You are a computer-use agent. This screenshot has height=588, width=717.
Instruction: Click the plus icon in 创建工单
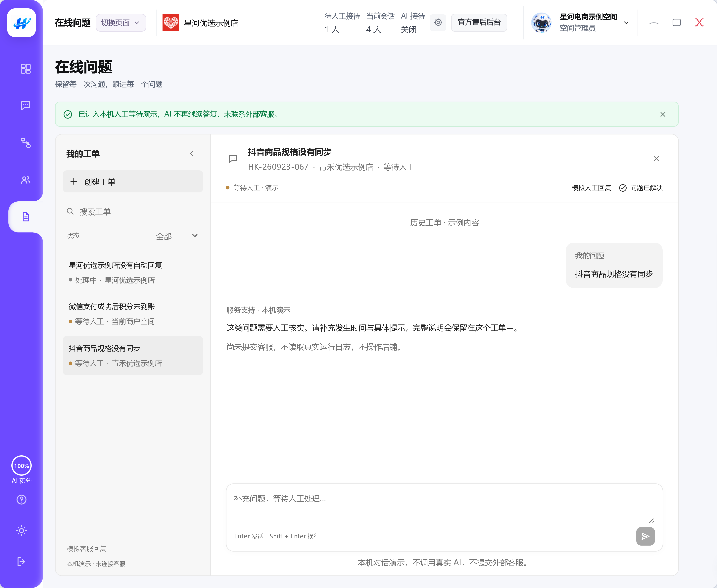[73, 181]
